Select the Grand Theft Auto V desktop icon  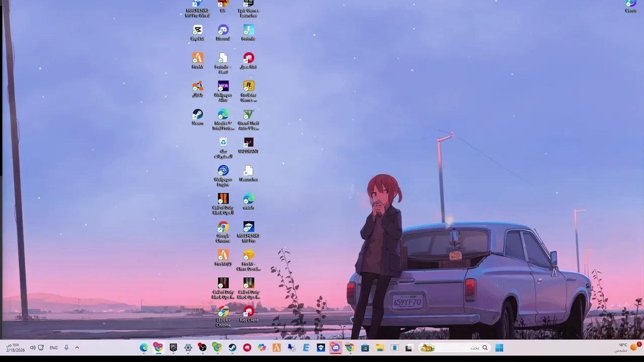click(x=249, y=120)
